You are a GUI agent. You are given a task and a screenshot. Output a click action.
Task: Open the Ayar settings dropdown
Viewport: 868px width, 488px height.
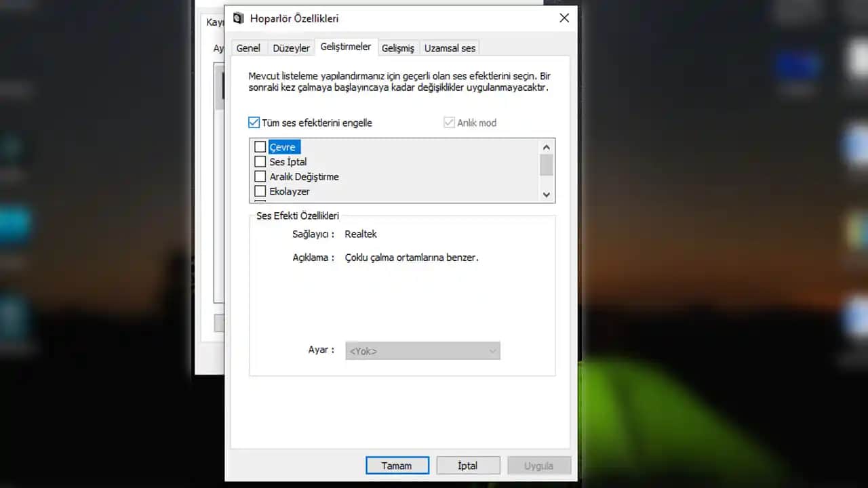coord(422,350)
